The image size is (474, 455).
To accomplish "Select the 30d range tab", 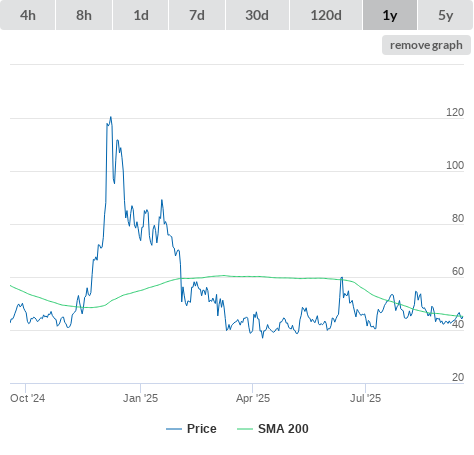I will pyautogui.click(x=257, y=15).
